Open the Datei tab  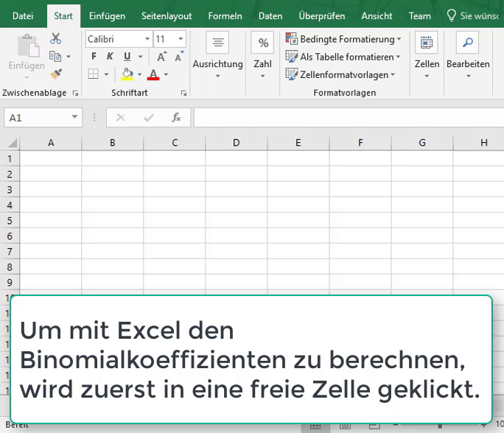(x=23, y=15)
